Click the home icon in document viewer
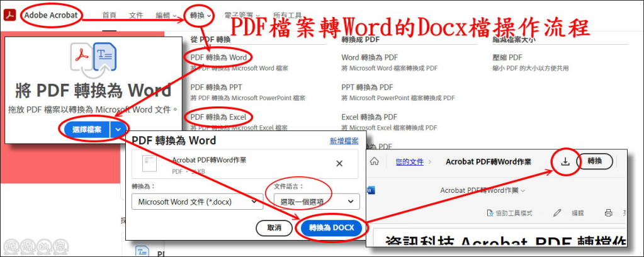 374,162
